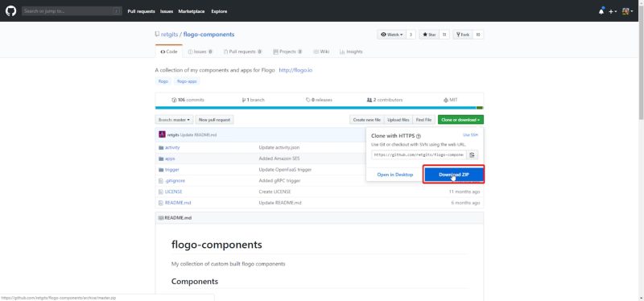
Task: View the forks count 10
Action: pos(478,35)
